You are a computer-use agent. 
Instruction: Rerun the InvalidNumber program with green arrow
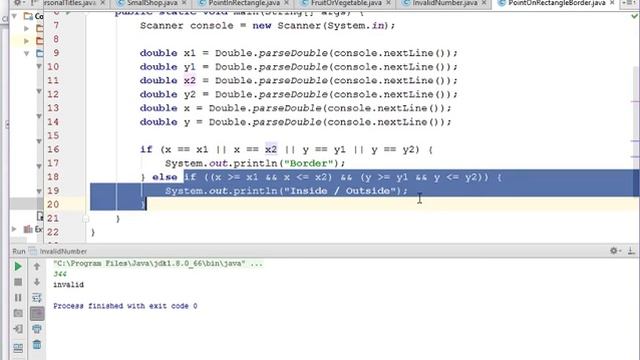[18, 267]
